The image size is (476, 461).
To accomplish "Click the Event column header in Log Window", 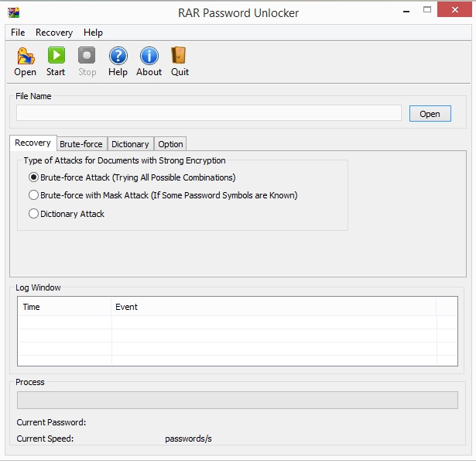I will pos(274,307).
